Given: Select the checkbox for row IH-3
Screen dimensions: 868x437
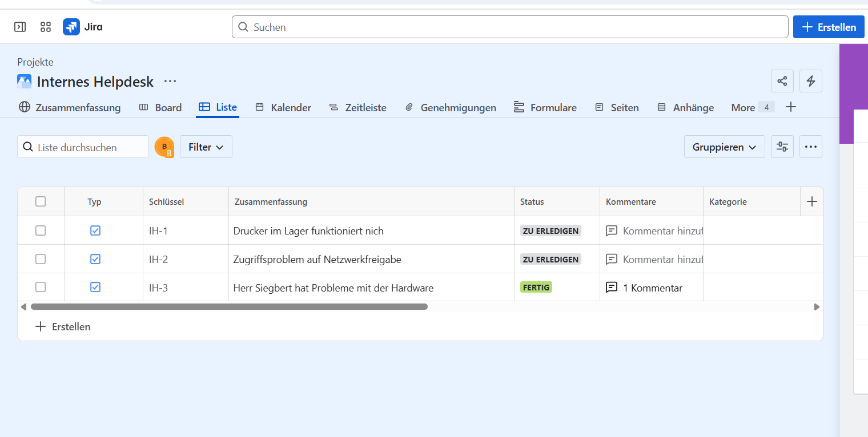Looking at the screenshot, I should point(41,288).
